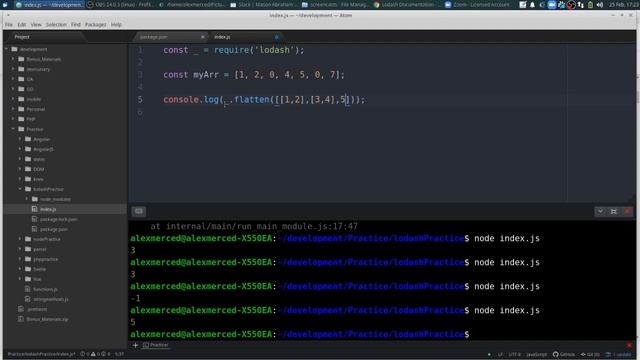Expand the Bonus_Materials folder
The width and height of the screenshot is (640, 360).
pyautogui.click(x=13, y=59)
